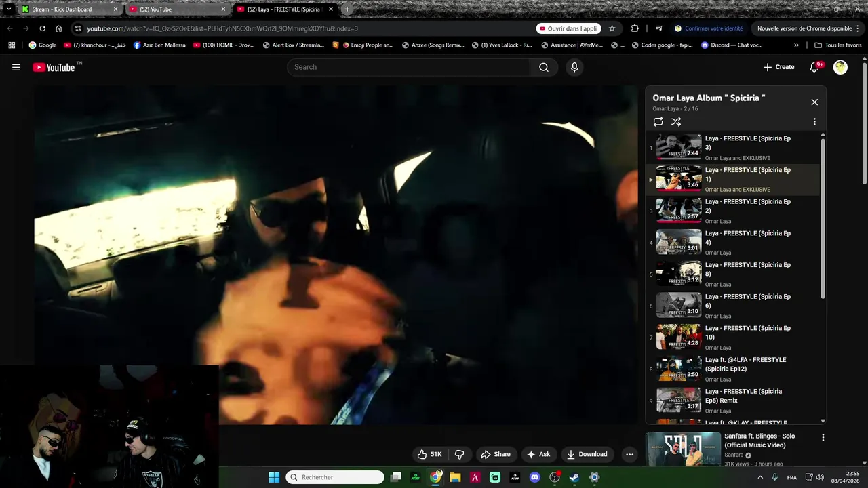Show hidden system tray icons
This screenshot has width=868, height=488.
click(759, 477)
